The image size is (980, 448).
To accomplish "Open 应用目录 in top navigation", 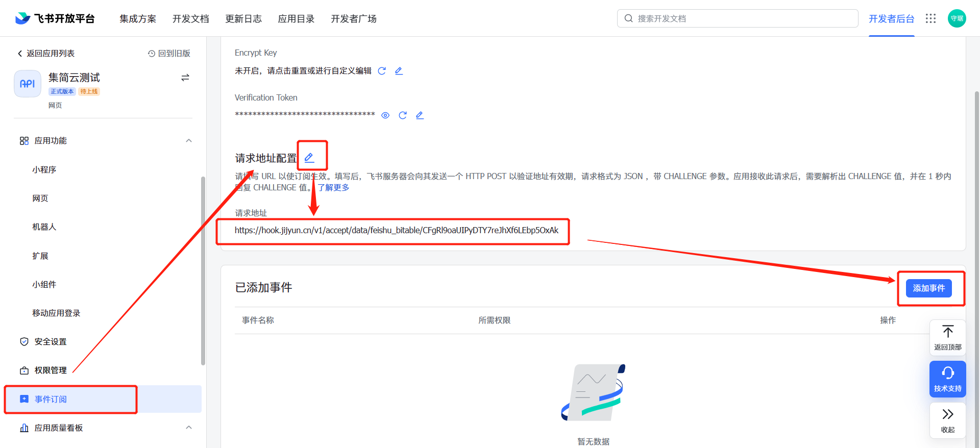I will pos(297,19).
